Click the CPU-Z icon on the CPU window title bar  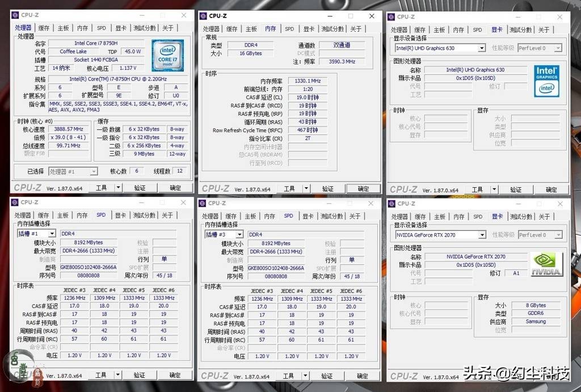tap(16, 15)
